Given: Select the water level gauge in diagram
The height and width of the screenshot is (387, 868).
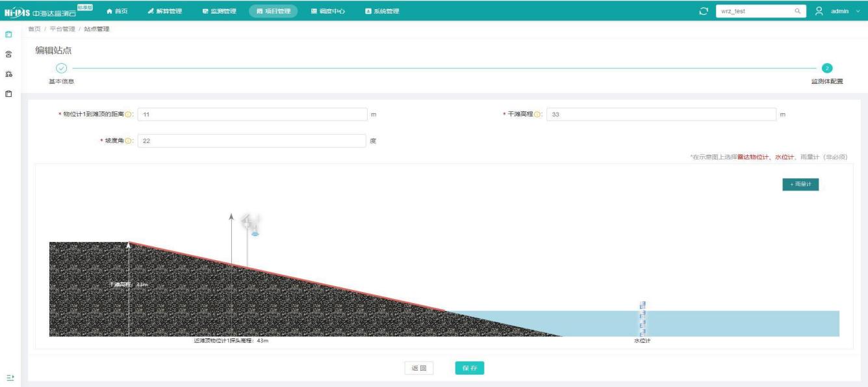Looking at the screenshot, I should click(642, 319).
